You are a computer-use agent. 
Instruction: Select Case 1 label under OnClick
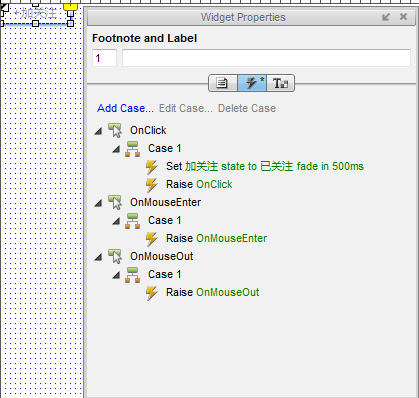pyautogui.click(x=165, y=148)
